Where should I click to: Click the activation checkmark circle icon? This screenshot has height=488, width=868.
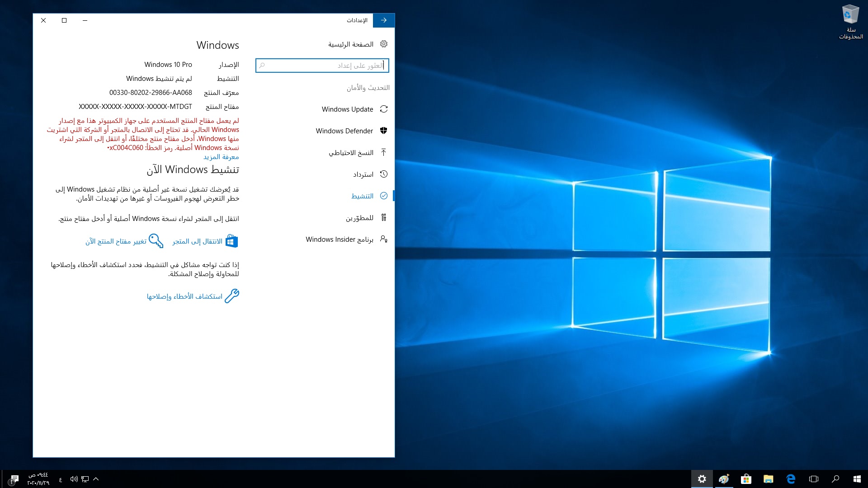(384, 196)
